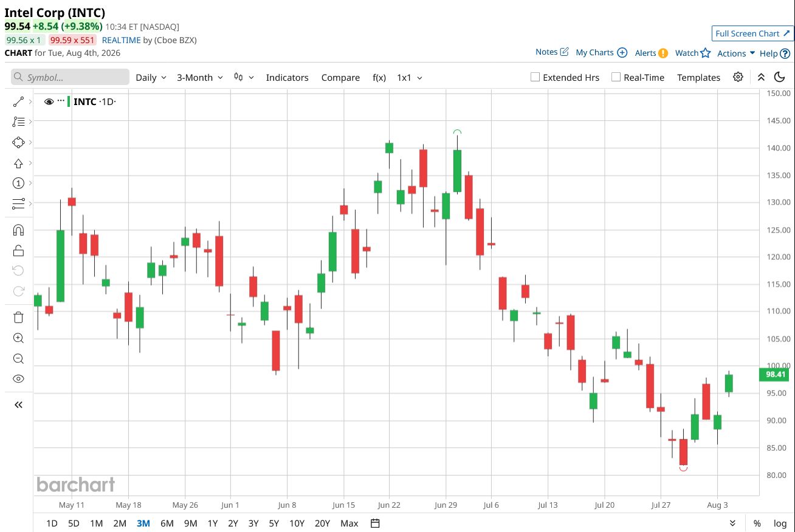The image size is (795, 532).
Task: Click the Full Screen Chart button
Action: 752,33
